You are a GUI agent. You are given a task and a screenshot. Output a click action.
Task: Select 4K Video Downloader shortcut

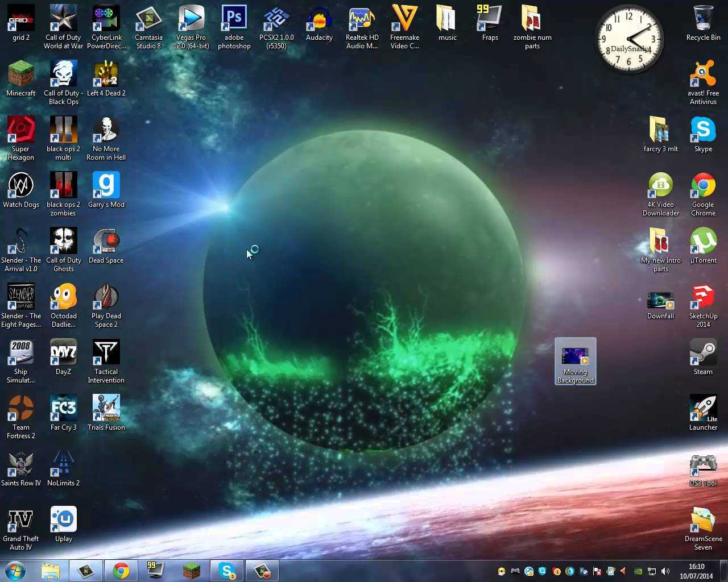pos(660,194)
